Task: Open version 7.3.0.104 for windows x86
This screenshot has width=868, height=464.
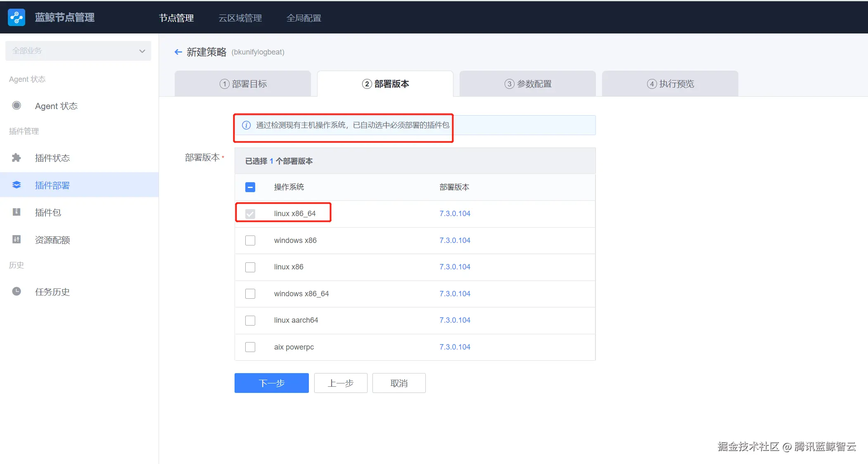Action: (x=455, y=240)
